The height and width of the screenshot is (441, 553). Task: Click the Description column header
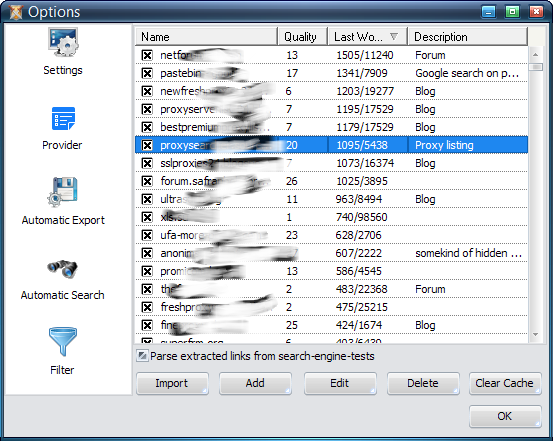coord(468,37)
